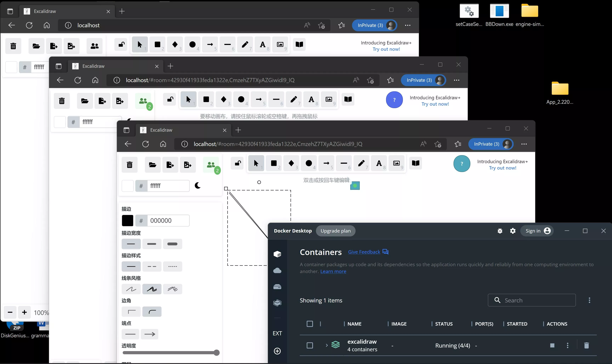This screenshot has height=364, width=612.
Task: Open Docker Extensions via the EXT item
Action: [277, 333]
